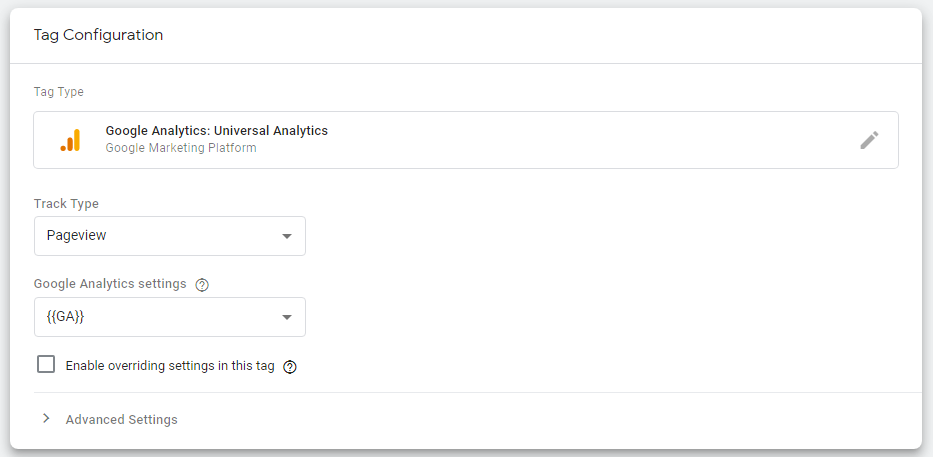Click blank area right of the Track Type dropdown

600,236
